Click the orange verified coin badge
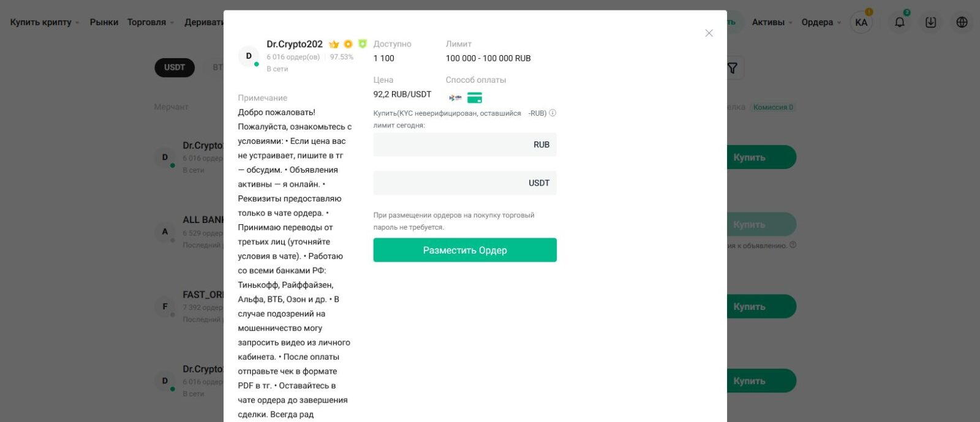The image size is (980, 422). 348,44
